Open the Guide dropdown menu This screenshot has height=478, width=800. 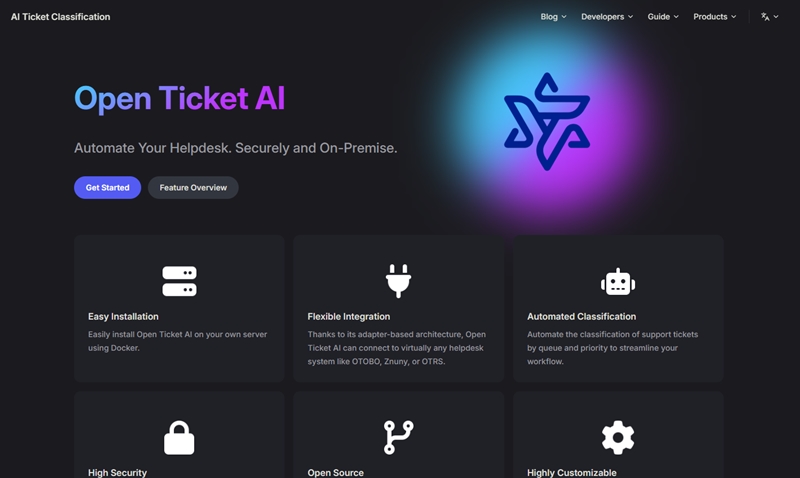(663, 17)
